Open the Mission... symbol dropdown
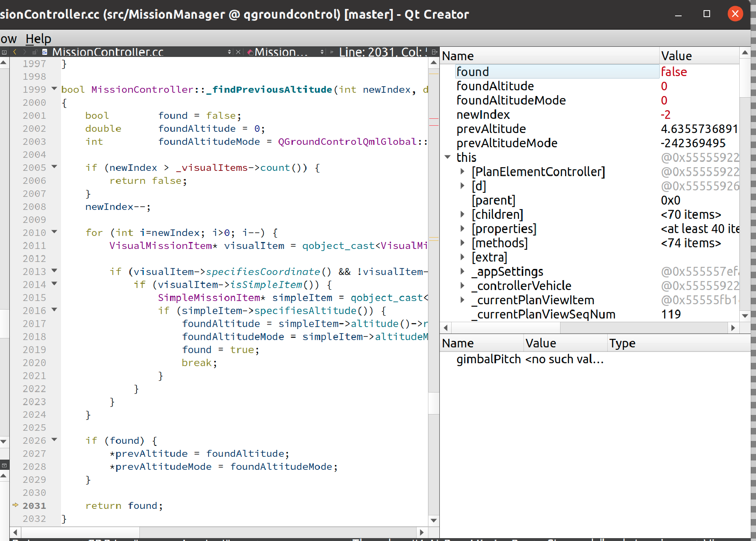The width and height of the screenshot is (756, 541). point(322,52)
